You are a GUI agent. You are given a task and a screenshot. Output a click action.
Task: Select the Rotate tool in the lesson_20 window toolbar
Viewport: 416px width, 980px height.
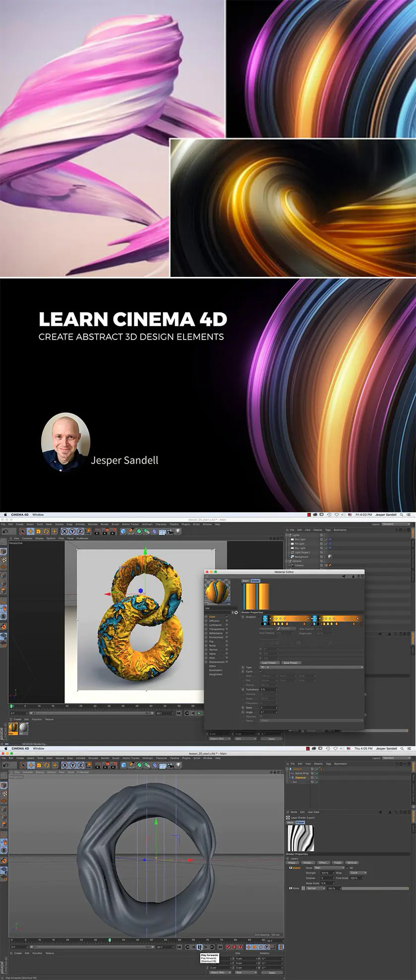pyautogui.click(x=47, y=765)
